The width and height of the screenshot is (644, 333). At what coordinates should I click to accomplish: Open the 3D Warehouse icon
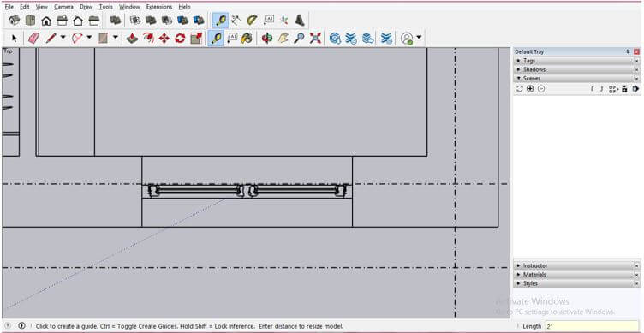(x=335, y=39)
